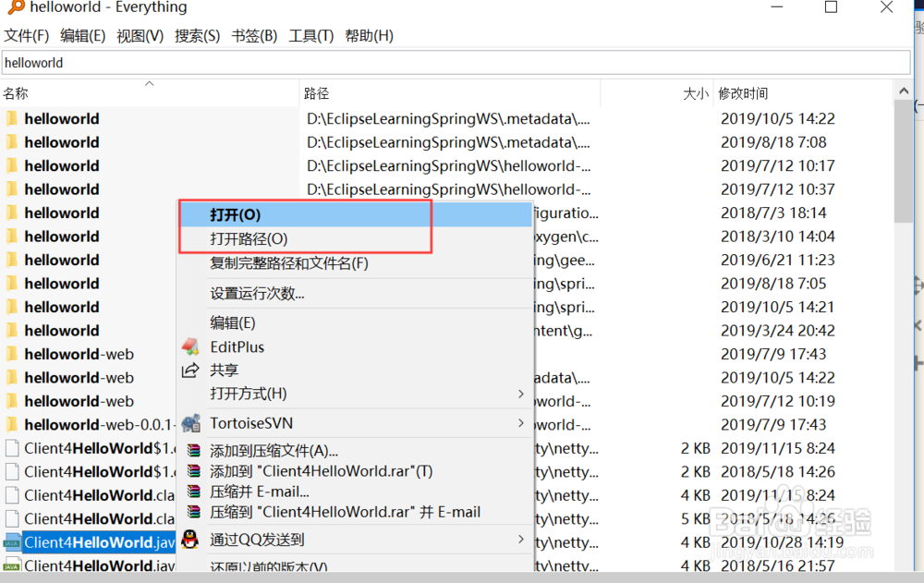This screenshot has width=924, height=583.
Task: Expand the 通过QQ发送到 submenu arrow
Action: pyautogui.click(x=521, y=540)
